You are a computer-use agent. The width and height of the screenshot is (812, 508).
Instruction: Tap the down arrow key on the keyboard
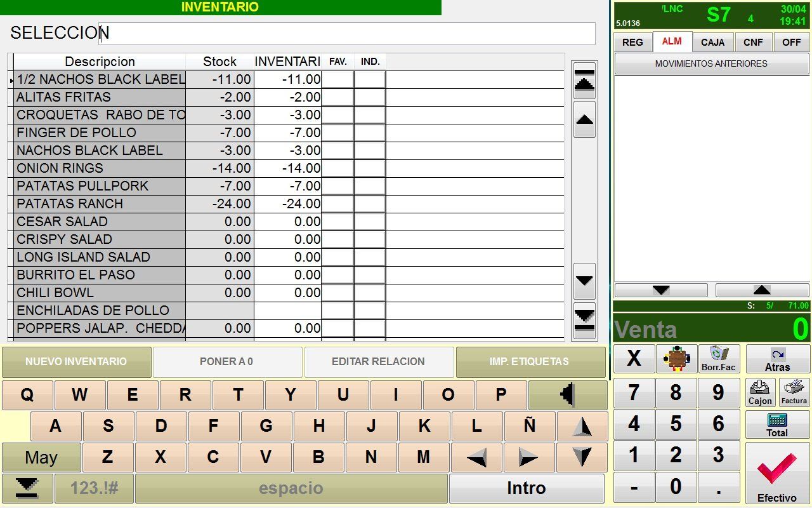click(582, 457)
